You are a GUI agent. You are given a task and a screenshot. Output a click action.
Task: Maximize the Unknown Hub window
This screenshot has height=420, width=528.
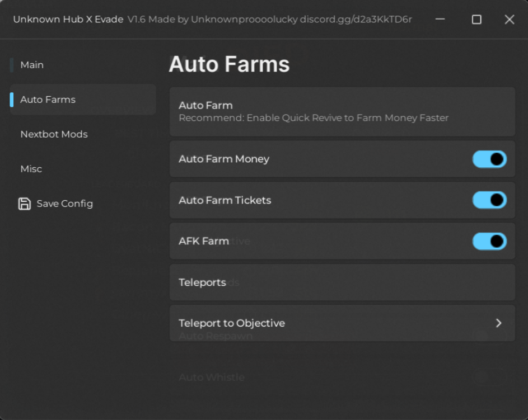click(x=476, y=20)
